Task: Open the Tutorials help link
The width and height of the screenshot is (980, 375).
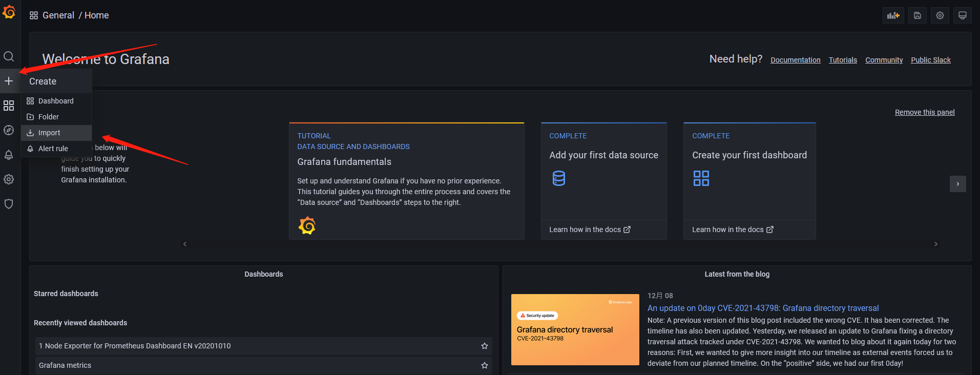Action: click(843, 60)
